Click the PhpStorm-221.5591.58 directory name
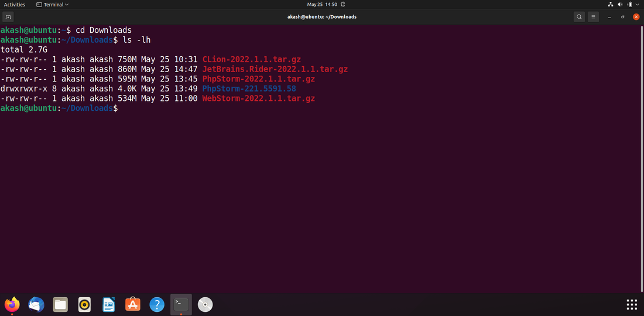The image size is (644, 316). (249, 89)
